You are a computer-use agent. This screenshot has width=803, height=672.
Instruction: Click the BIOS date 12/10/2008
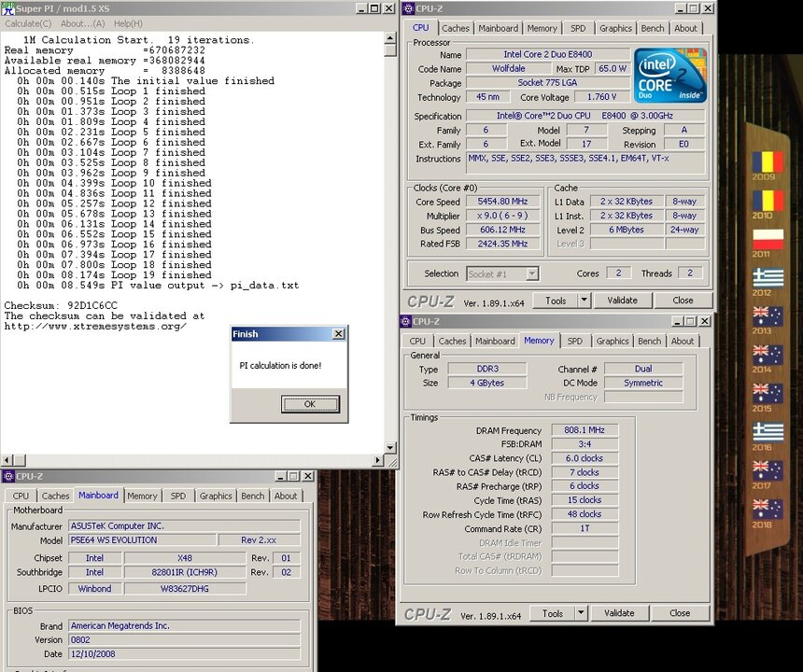pyautogui.click(x=184, y=654)
